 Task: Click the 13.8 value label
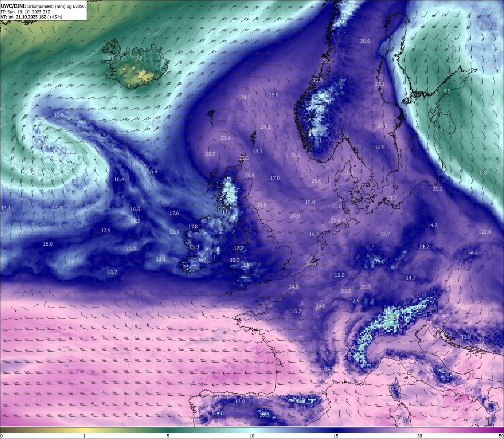coord(466,337)
